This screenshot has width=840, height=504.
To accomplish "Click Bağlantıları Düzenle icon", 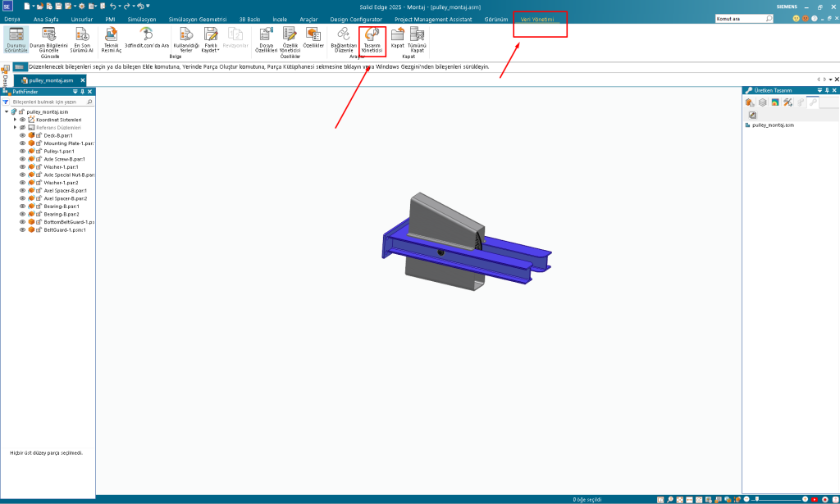I will click(343, 39).
